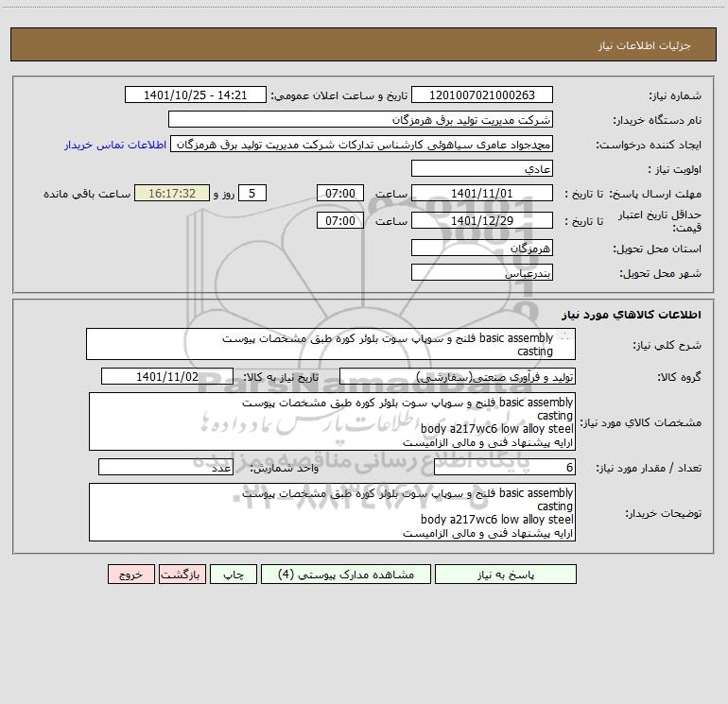
Task: Select the شماره نیاز field 1201007021000263
Action: point(482,94)
